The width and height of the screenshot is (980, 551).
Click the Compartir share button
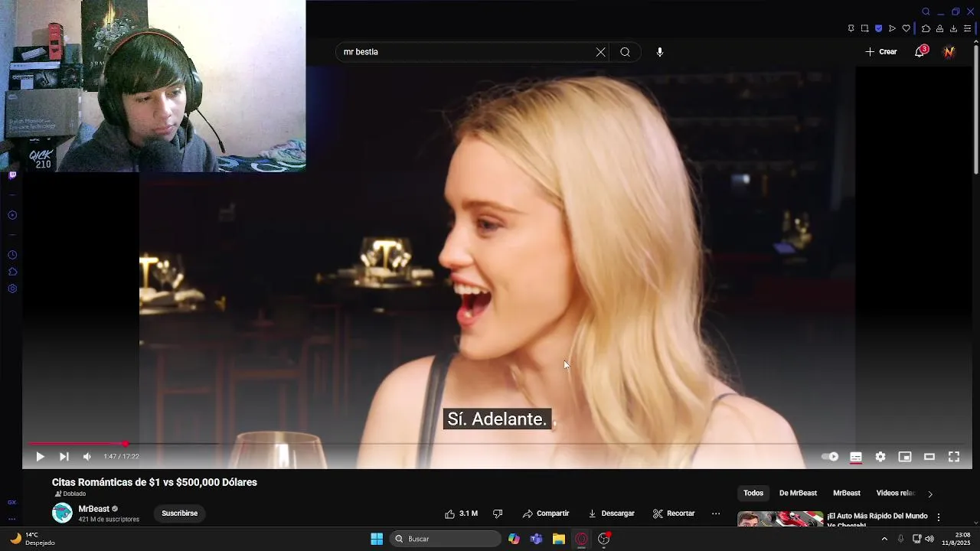(546, 514)
